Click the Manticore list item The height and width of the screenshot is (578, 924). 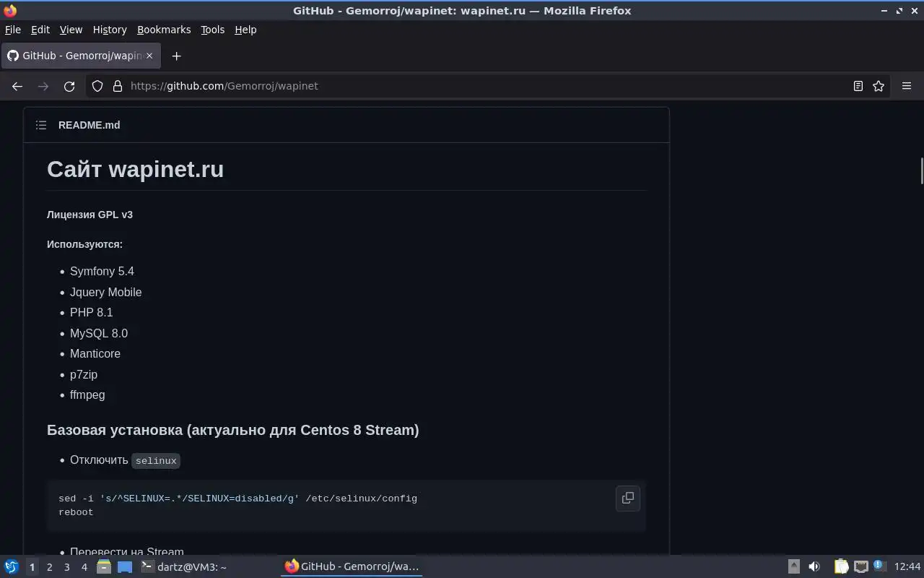click(x=95, y=353)
